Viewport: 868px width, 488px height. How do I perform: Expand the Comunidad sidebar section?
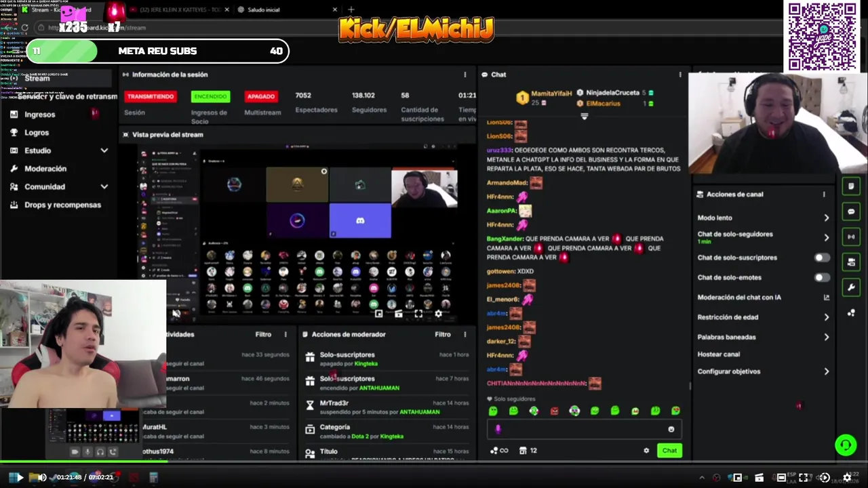click(104, 186)
